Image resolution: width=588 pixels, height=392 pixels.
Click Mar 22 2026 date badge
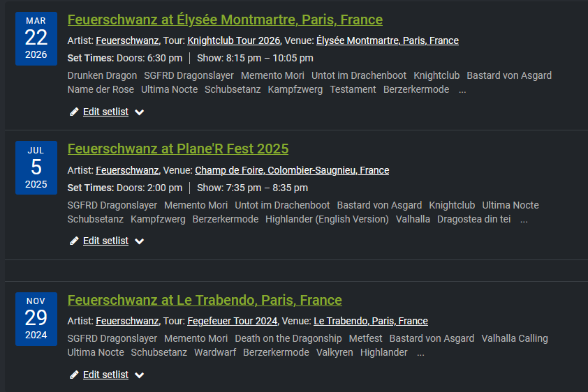click(x=36, y=38)
